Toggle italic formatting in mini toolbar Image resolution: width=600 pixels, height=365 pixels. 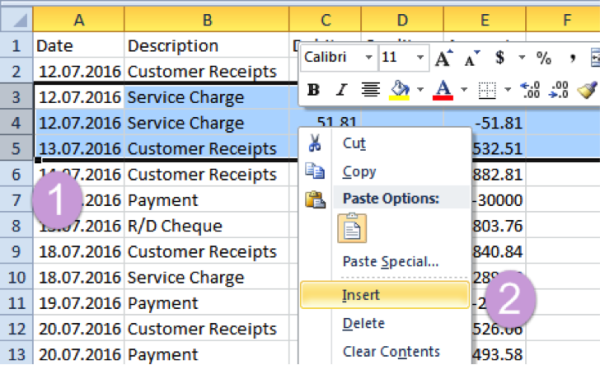341,90
